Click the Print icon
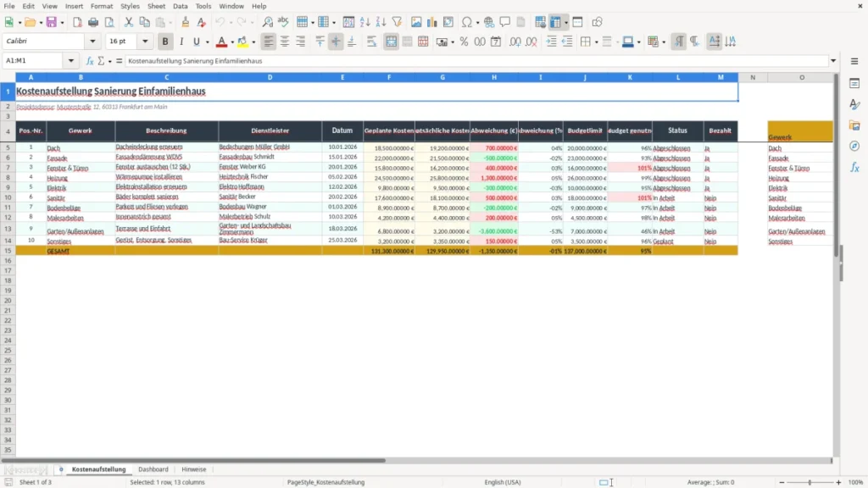Viewport: 868px width, 488px height. (x=93, y=22)
